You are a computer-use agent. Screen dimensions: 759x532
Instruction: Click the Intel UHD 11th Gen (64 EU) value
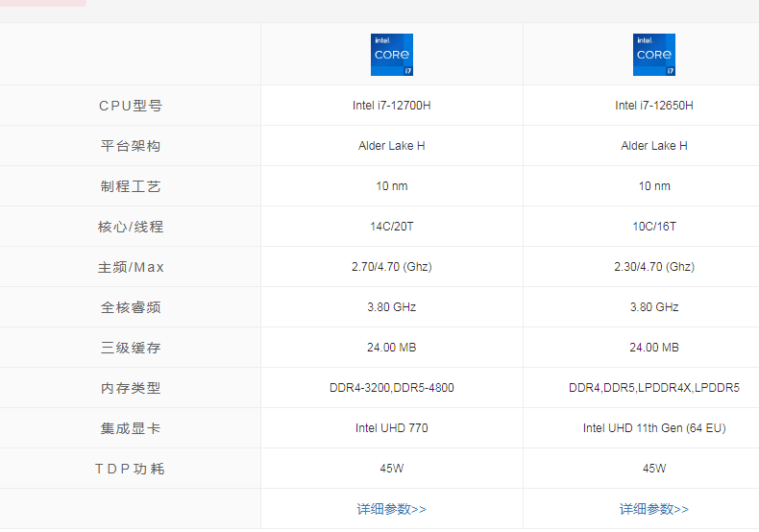point(653,428)
